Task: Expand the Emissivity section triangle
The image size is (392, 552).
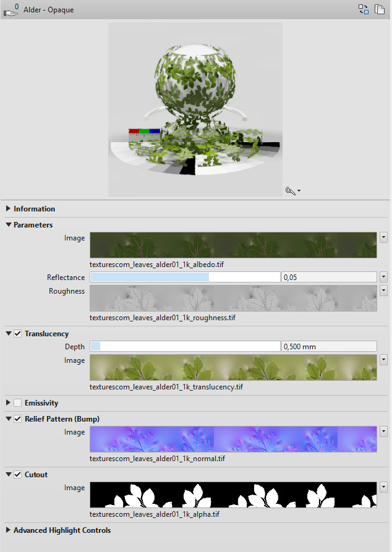Action: tap(8, 402)
